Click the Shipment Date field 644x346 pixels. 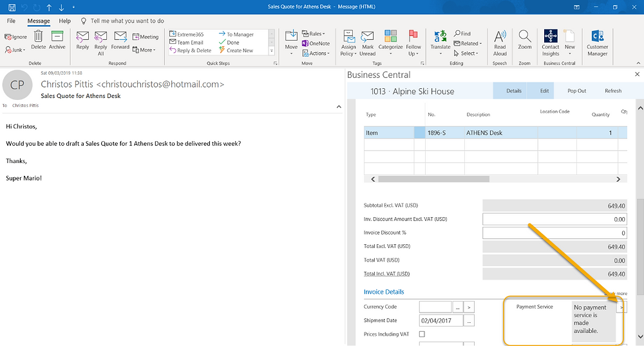(441, 320)
